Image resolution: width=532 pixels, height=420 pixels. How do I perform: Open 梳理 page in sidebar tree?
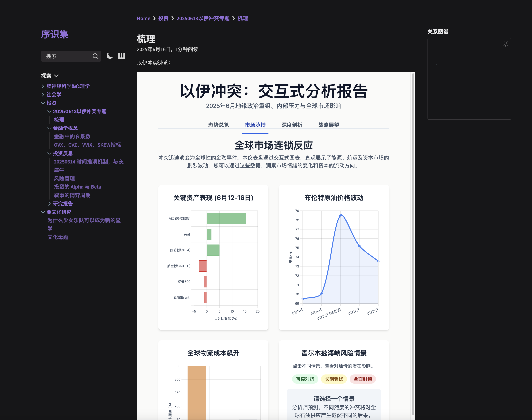[x=59, y=120]
